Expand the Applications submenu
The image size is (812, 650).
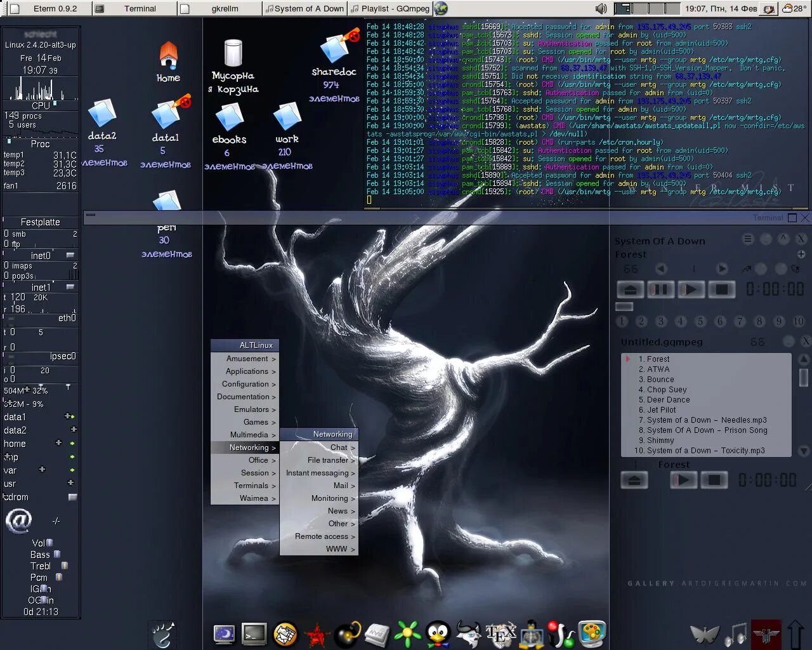pos(245,371)
